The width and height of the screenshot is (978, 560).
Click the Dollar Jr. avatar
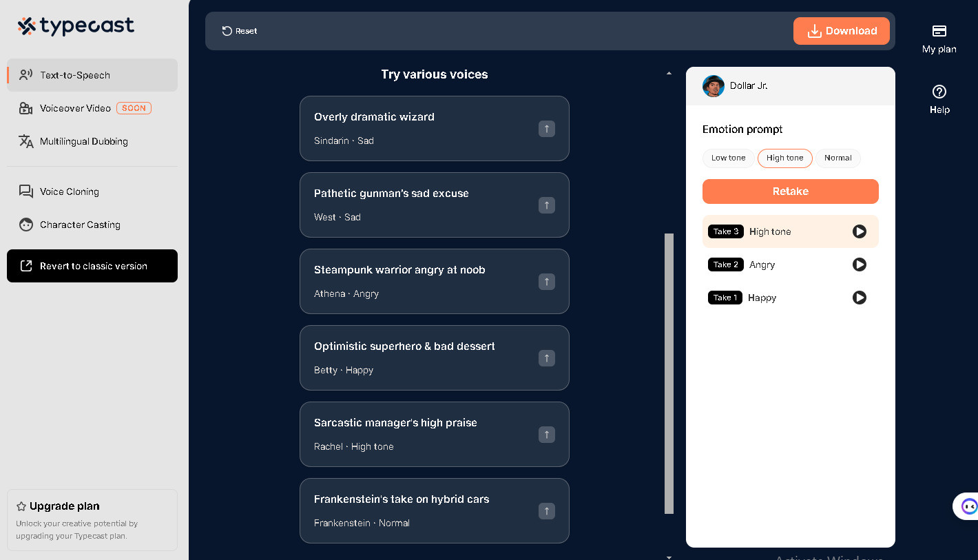click(714, 86)
